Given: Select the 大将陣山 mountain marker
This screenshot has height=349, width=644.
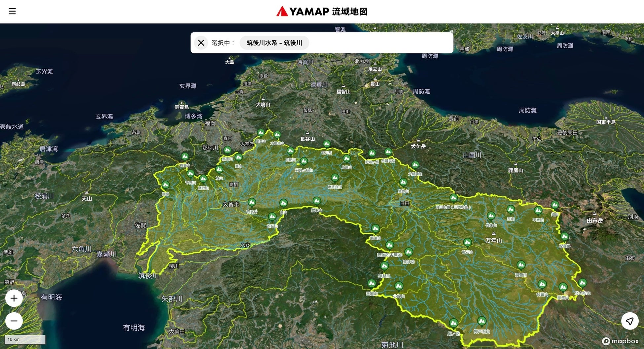Looking at the screenshot, I should (x=415, y=165).
